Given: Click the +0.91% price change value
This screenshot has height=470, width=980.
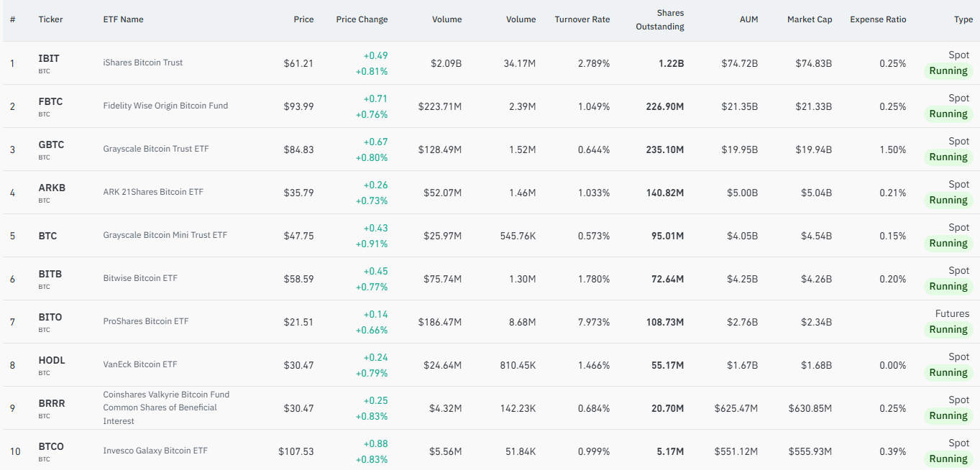Looking at the screenshot, I should click(x=372, y=244).
